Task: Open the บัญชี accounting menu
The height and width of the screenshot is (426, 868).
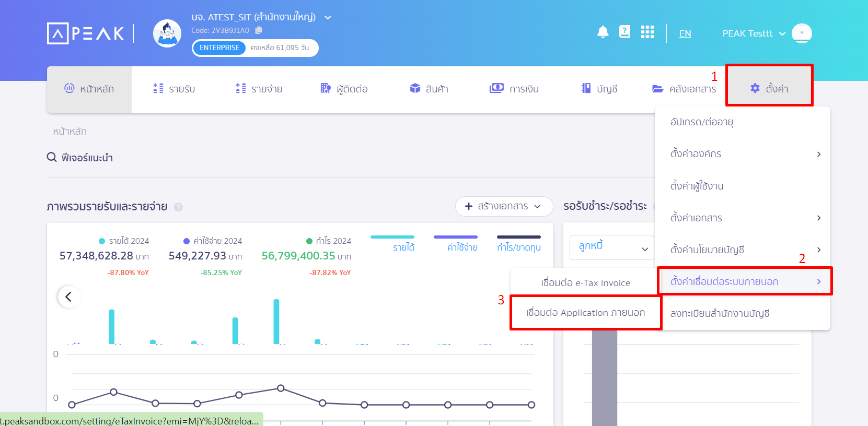Action: 599,89
